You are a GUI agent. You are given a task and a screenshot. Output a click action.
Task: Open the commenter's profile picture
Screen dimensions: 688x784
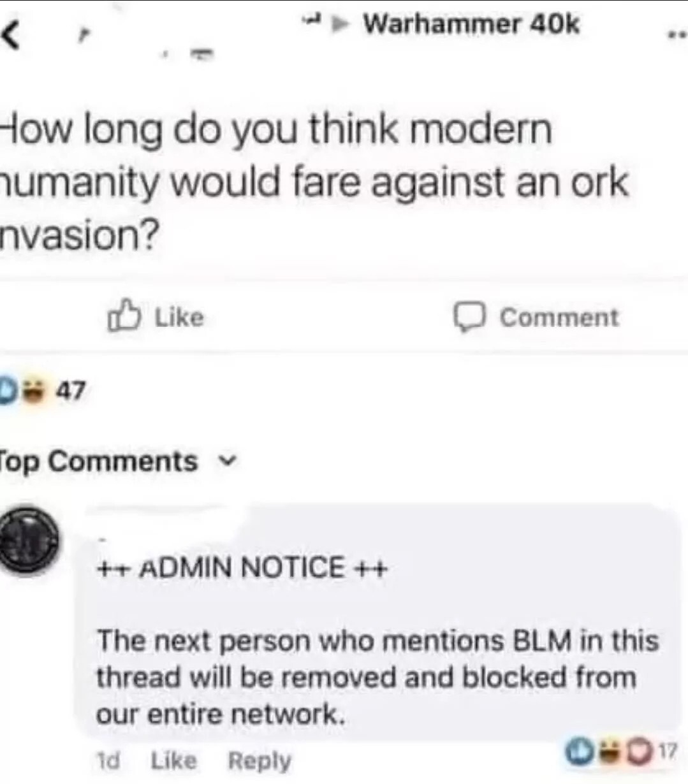28,540
